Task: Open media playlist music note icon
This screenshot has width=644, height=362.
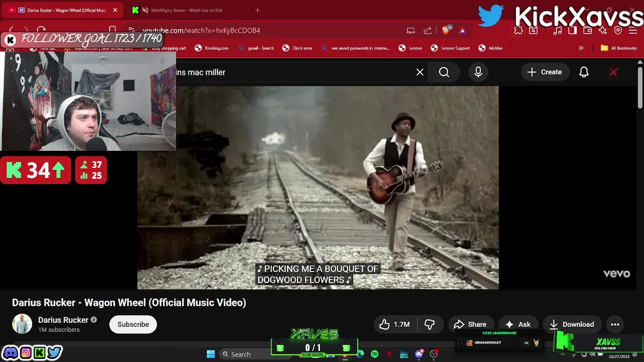Action: coord(557,31)
